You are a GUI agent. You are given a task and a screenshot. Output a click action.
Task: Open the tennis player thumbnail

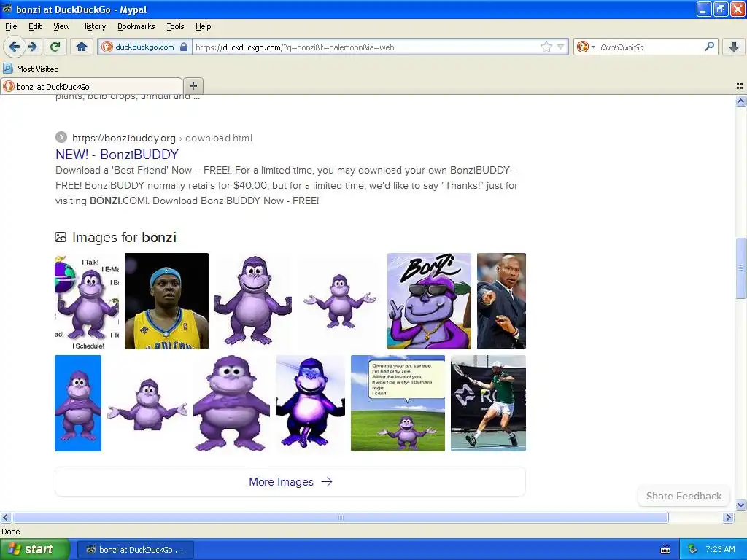(488, 402)
